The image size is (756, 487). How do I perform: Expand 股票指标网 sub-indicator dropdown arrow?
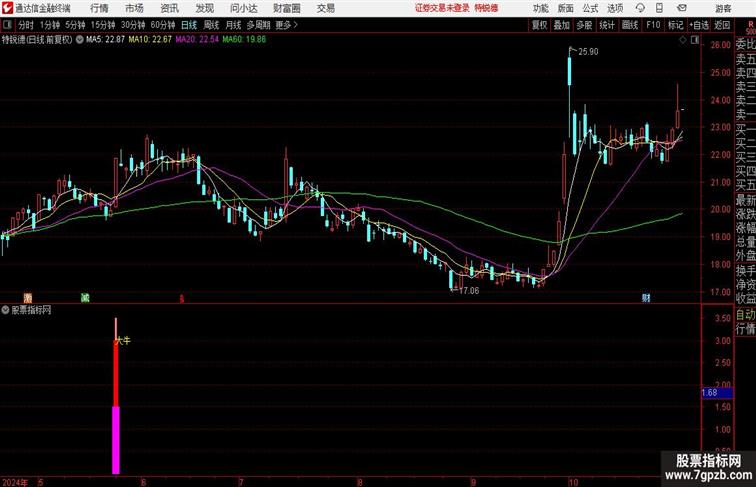pos(5,310)
